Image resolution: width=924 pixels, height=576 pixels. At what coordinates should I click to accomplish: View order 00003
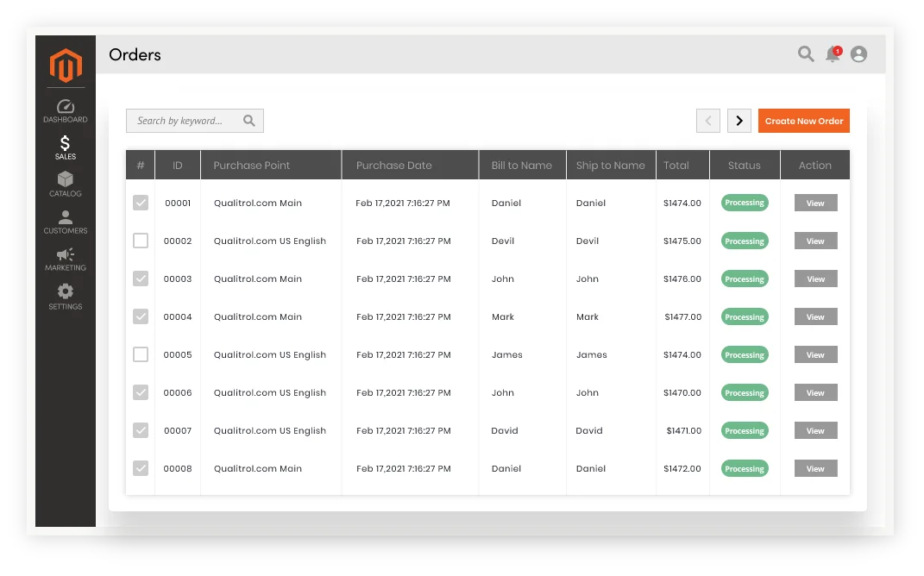[x=815, y=279]
